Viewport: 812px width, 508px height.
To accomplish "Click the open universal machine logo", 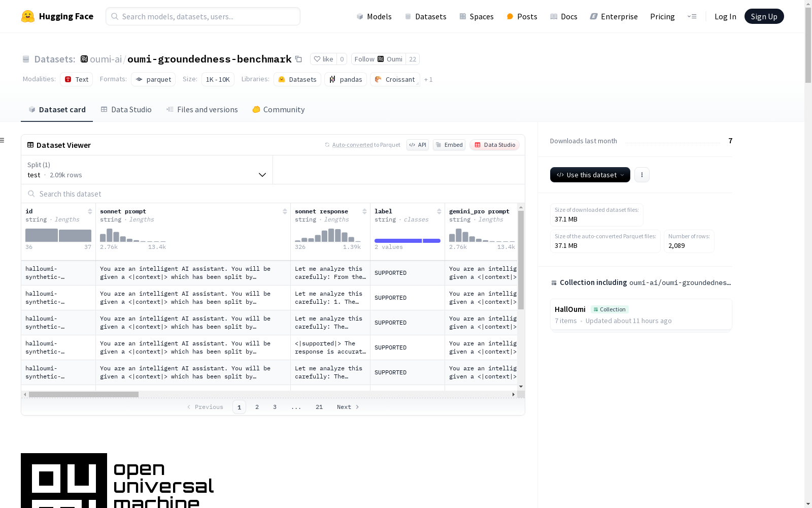I will (117, 481).
